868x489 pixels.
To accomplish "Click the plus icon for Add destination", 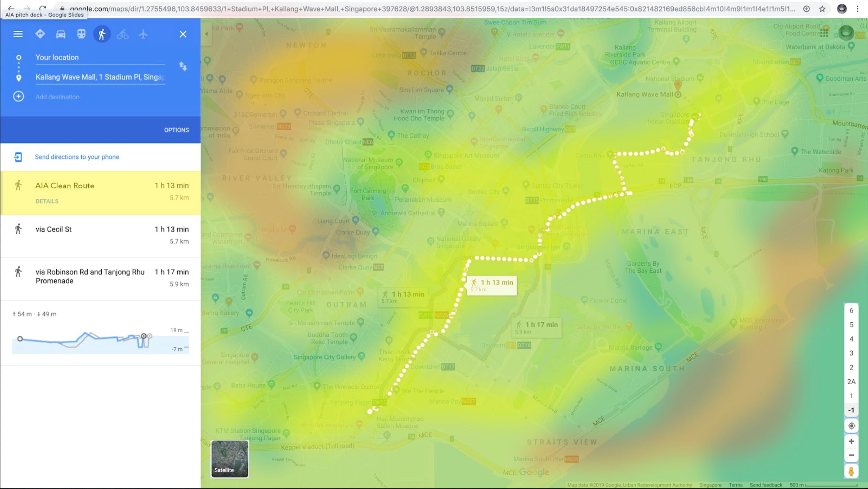I will click(19, 96).
